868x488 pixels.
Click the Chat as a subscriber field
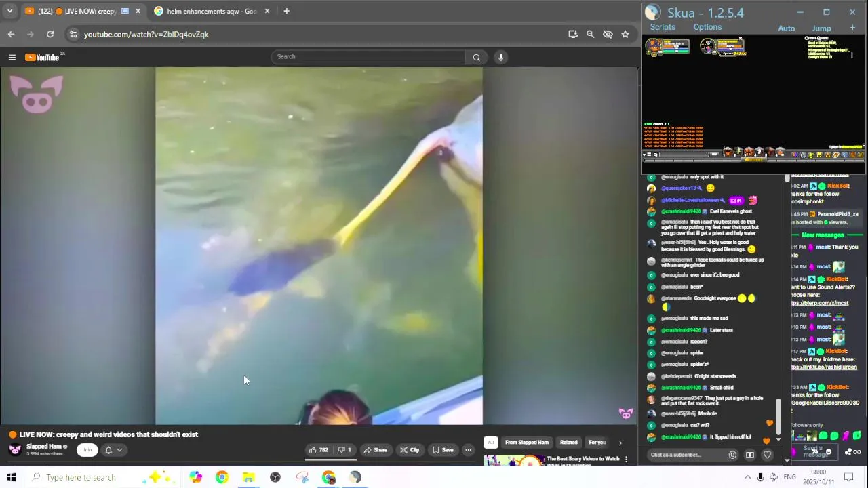(x=686, y=455)
